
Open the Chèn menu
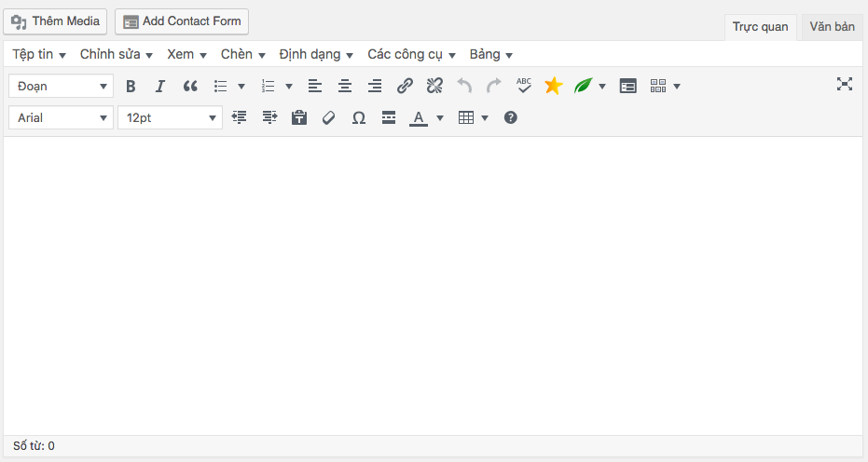tap(243, 54)
